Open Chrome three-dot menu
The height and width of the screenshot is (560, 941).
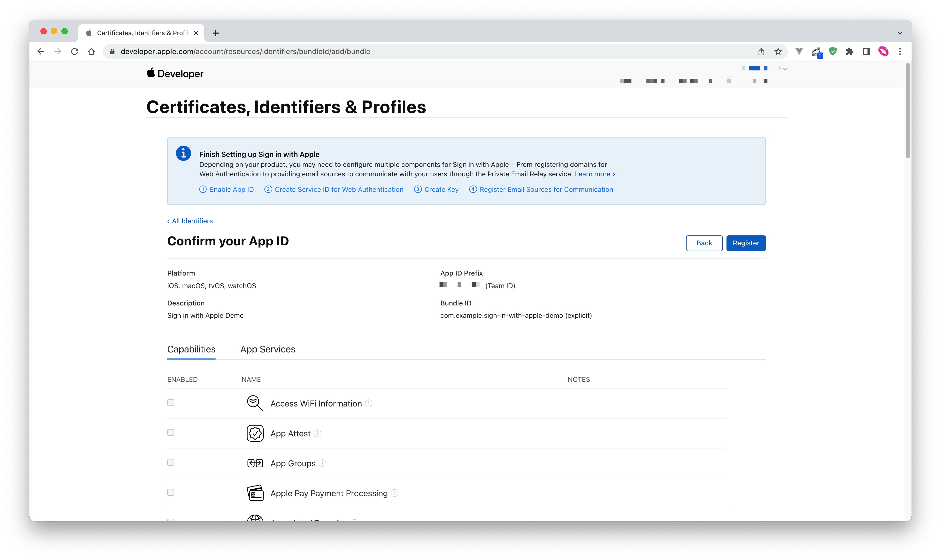point(900,52)
